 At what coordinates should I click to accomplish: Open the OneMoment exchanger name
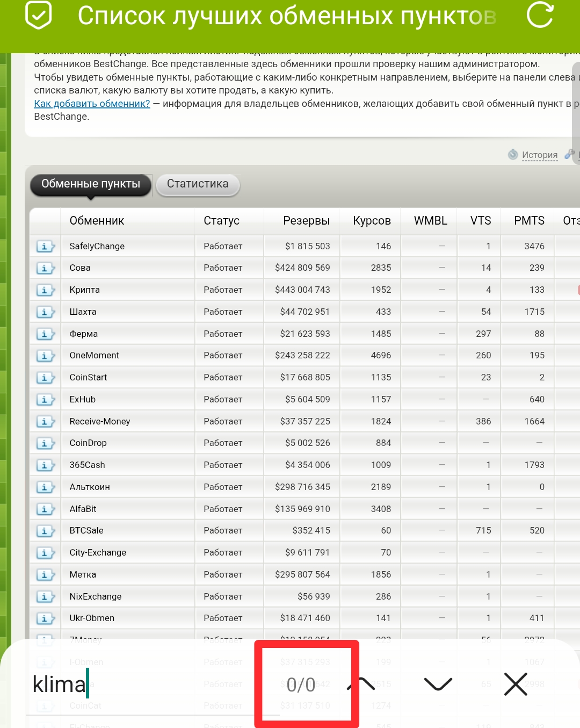[94, 356]
